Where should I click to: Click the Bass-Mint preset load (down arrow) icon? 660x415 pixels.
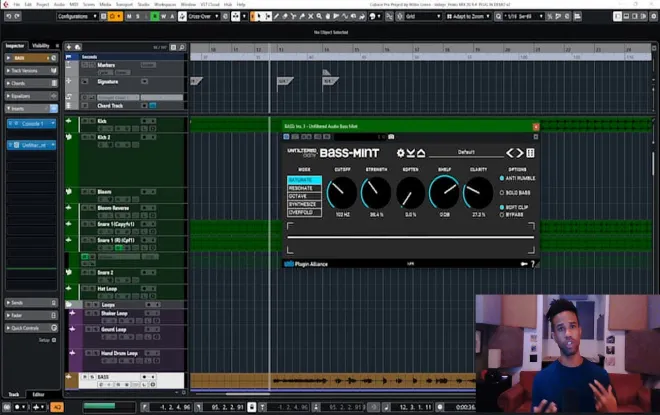pyautogui.click(x=411, y=153)
